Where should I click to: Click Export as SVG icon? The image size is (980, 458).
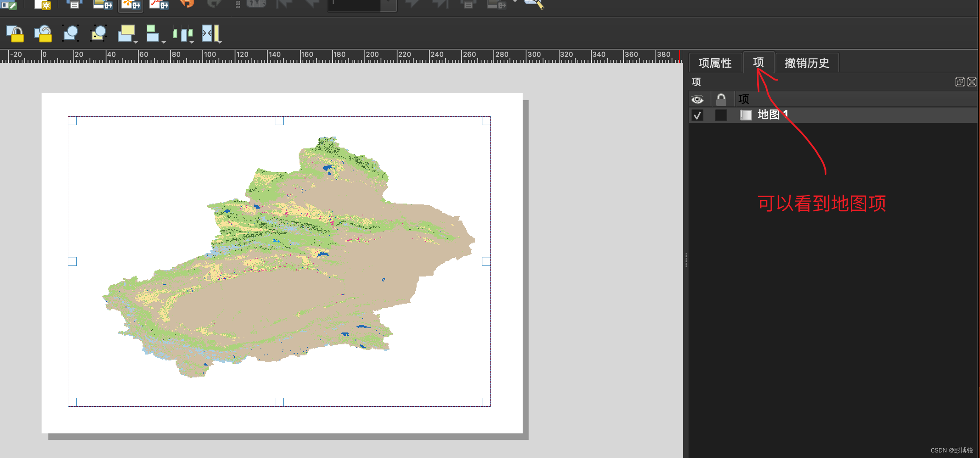(x=131, y=5)
